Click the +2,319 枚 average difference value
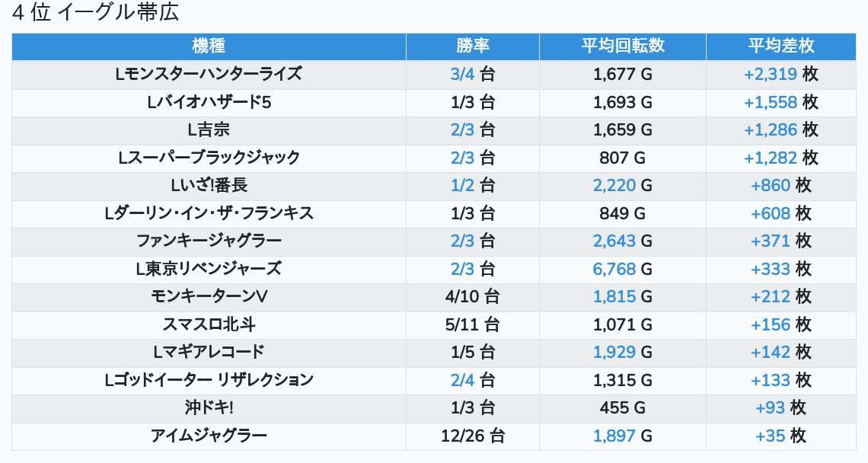This screenshot has height=463, width=868. 781,74
